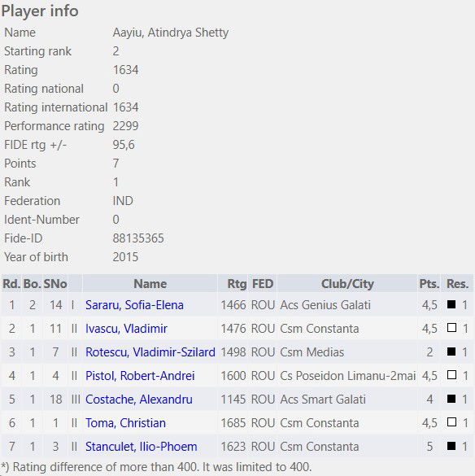Screen dimensions: 475x476
Task: Click black piece icon in round 1 row
Action: (451, 304)
